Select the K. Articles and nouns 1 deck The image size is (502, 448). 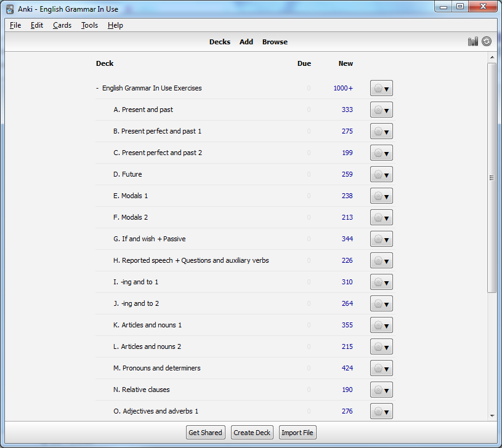(x=147, y=325)
